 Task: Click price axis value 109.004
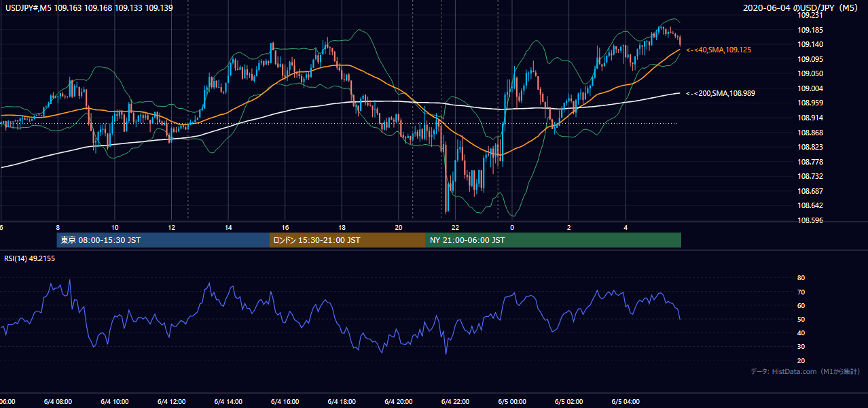click(x=810, y=88)
